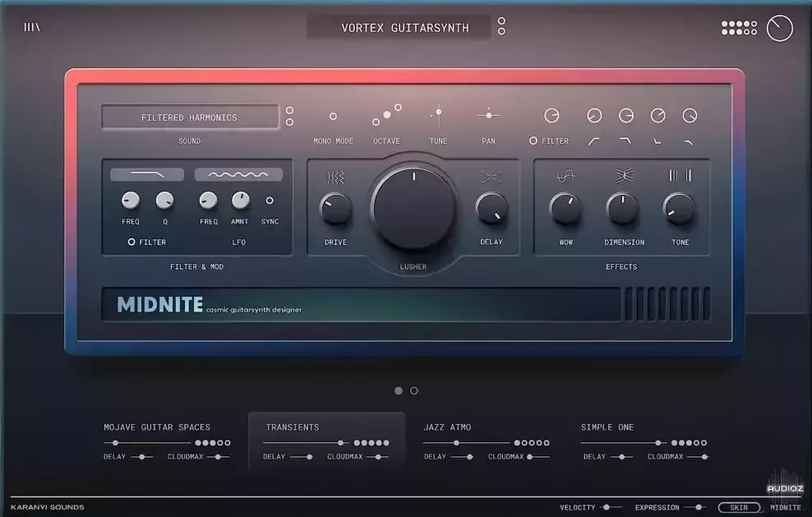Select the first page dot

pos(399,390)
